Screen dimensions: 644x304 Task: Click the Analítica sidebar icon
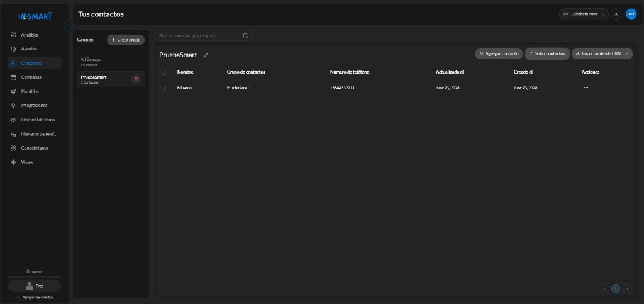click(x=13, y=35)
